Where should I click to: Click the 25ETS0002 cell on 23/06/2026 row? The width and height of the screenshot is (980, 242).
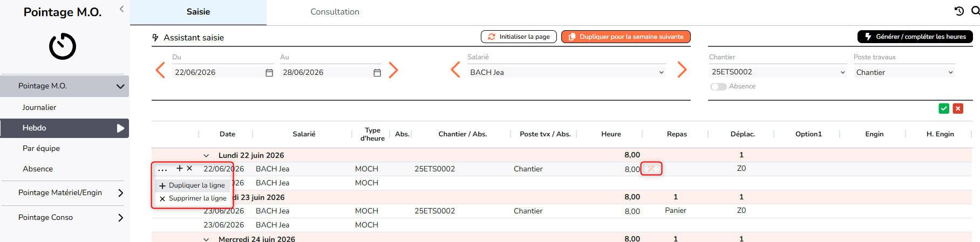(x=434, y=211)
